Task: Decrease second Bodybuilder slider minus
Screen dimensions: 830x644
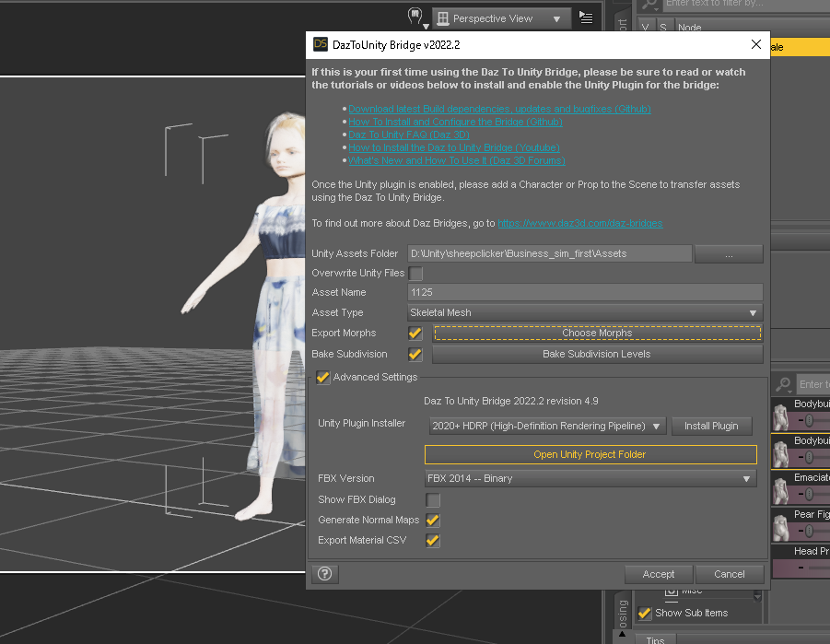Action: pyautogui.click(x=801, y=457)
